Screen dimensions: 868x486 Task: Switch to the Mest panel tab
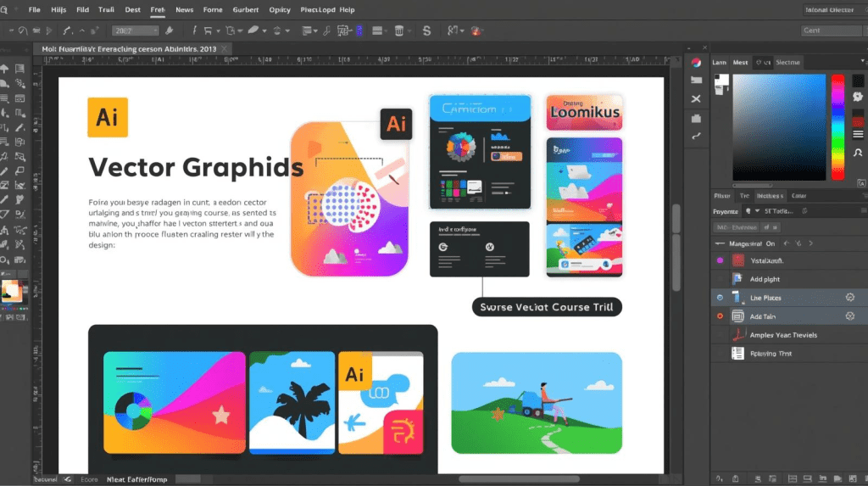click(x=740, y=63)
